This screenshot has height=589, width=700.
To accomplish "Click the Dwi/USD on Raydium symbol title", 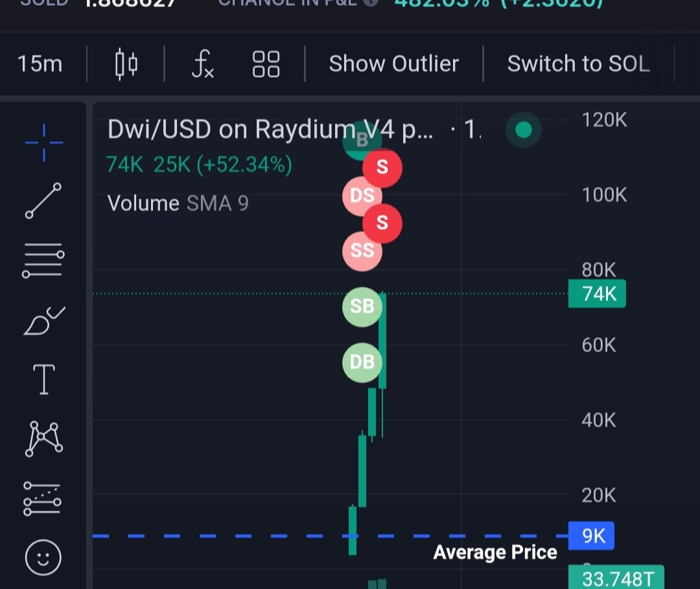I will click(270, 130).
